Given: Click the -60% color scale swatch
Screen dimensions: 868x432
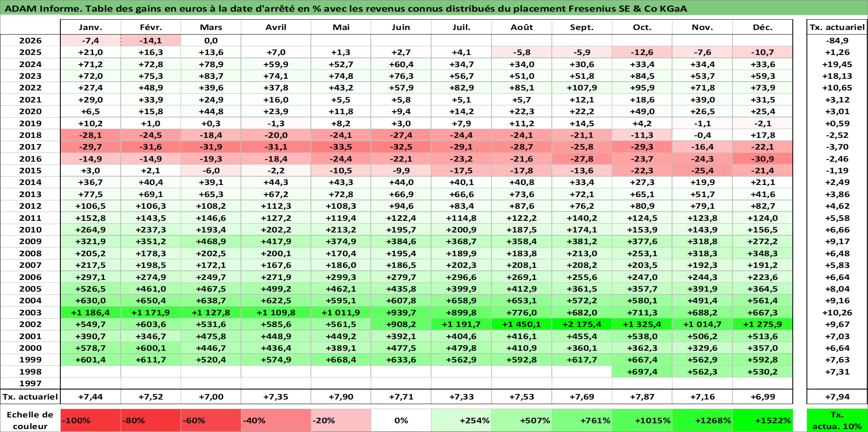Looking at the screenshot, I should [x=211, y=420].
